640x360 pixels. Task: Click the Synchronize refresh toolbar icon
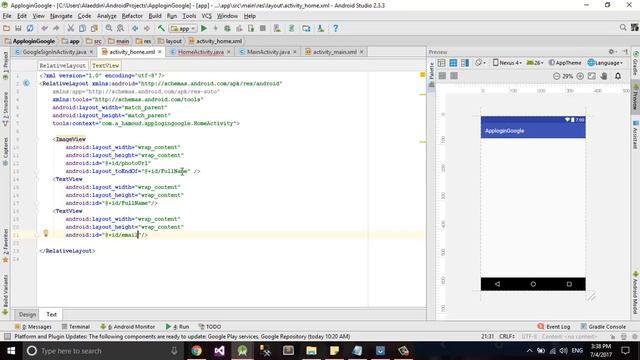tap(30, 28)
